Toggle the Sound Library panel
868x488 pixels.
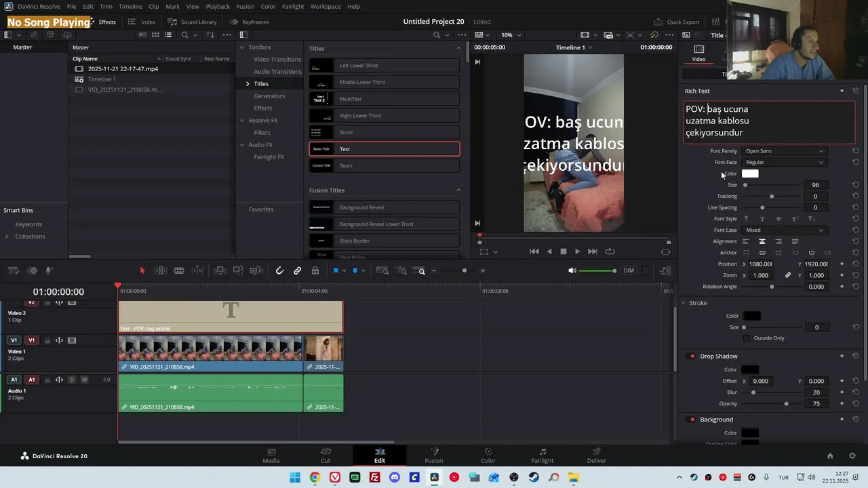click(x=192, y=22)
